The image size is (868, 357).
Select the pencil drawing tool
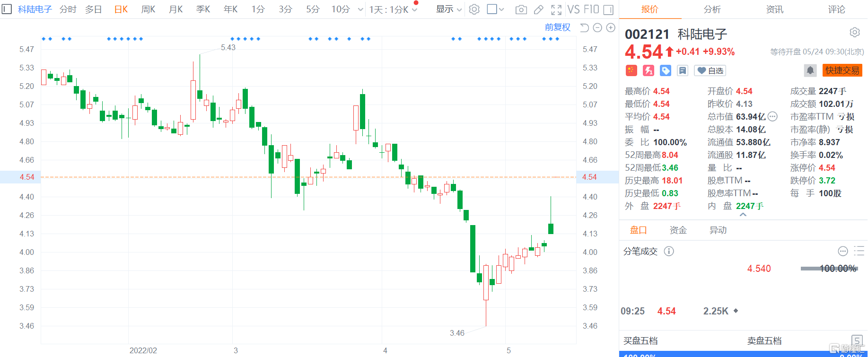[538, 9]
